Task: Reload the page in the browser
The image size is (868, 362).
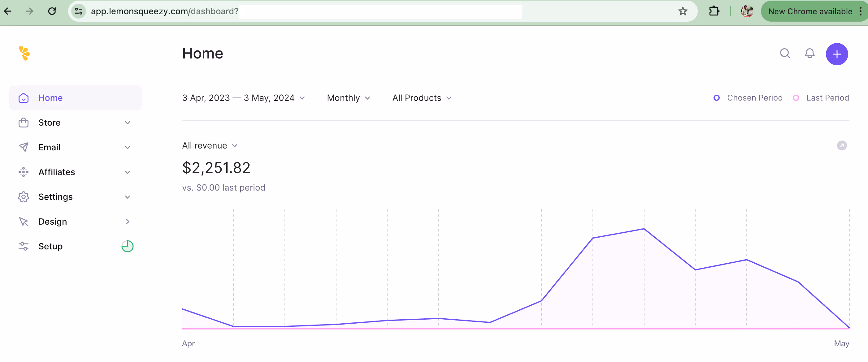Action: point(52,11)
